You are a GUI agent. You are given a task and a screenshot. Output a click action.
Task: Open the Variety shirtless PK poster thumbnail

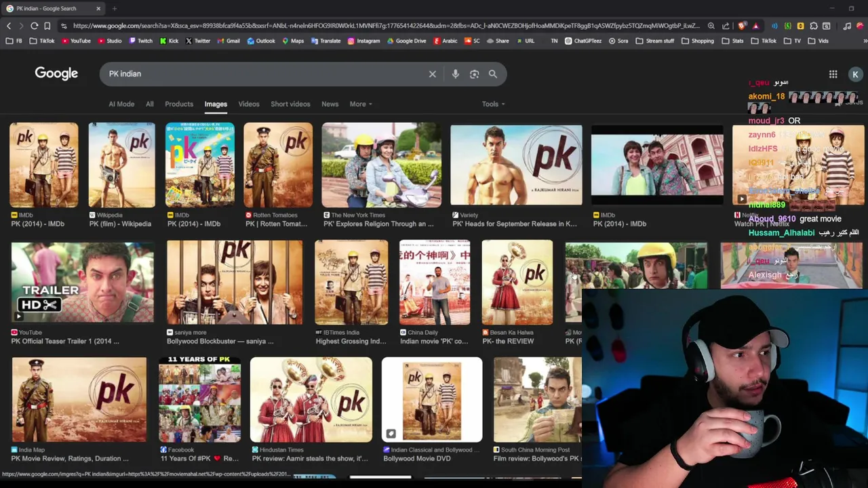click(516, 165)
